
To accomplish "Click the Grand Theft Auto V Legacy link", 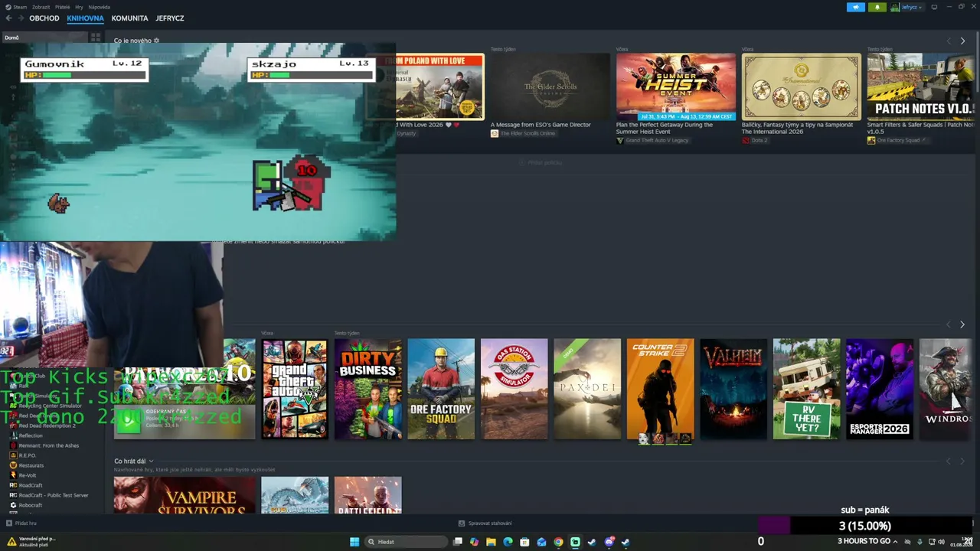I will [x=658, y=141].
